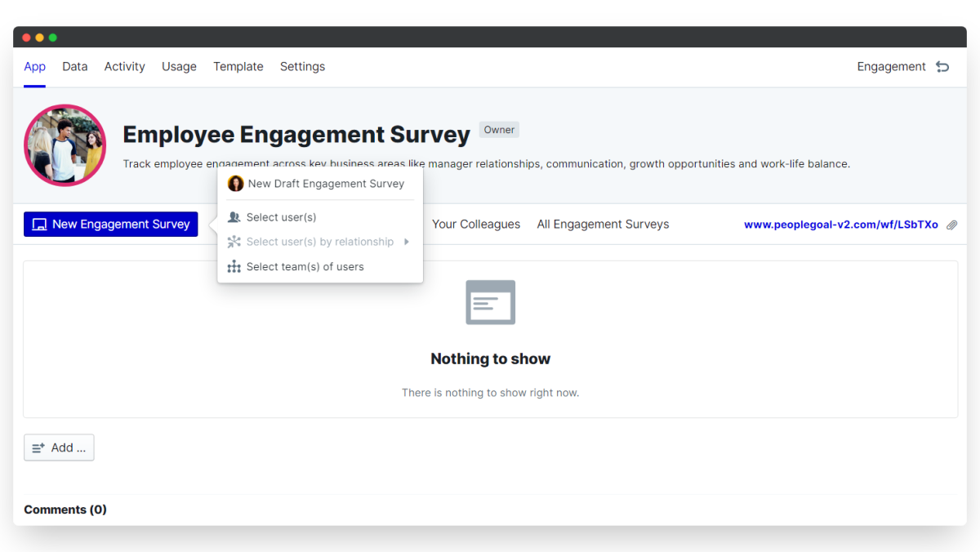Click the empty-state document icon above Nothing to show
Viewport: 980px width, 552px height.
click(490, 302)
